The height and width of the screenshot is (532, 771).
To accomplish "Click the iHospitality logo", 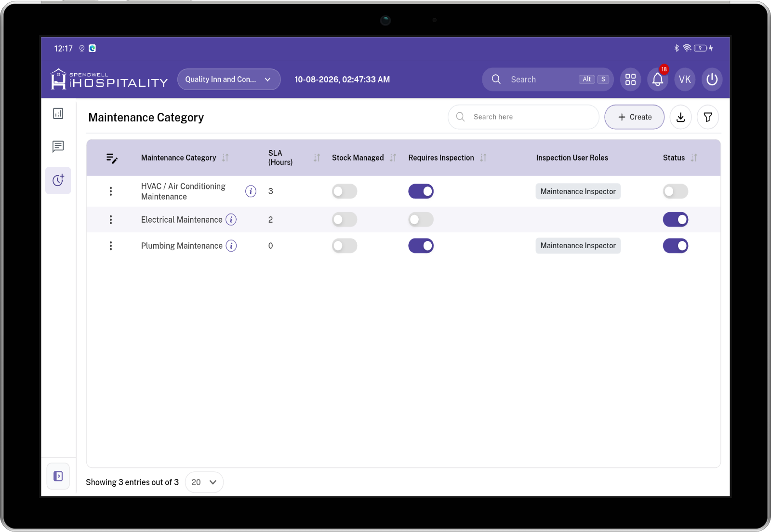I will (109, 79).
